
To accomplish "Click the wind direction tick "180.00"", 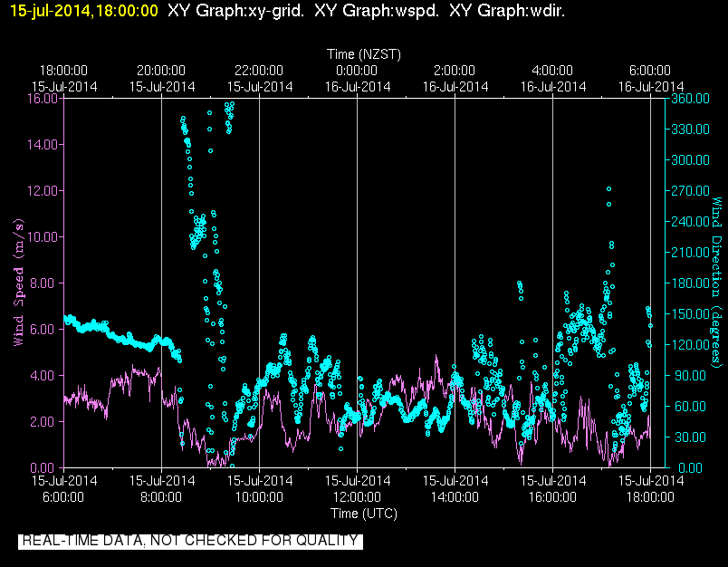I will click(x=690, y=283).
